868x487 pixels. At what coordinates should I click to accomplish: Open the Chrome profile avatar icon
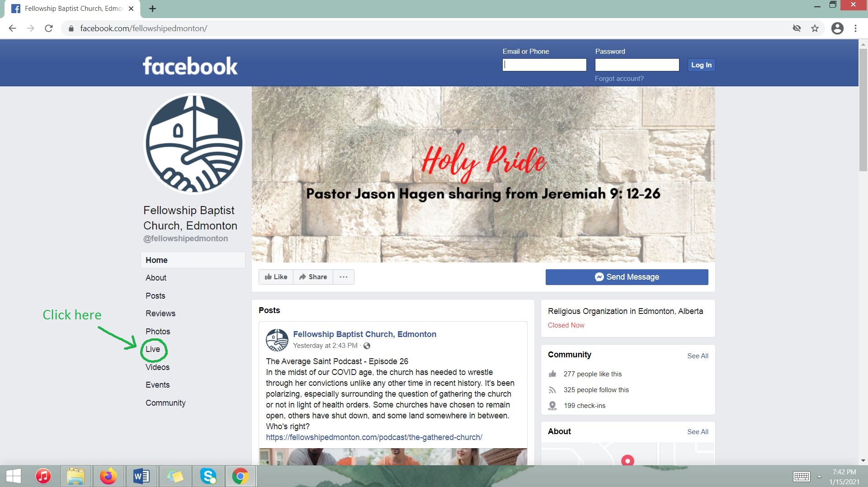point(837,28)
